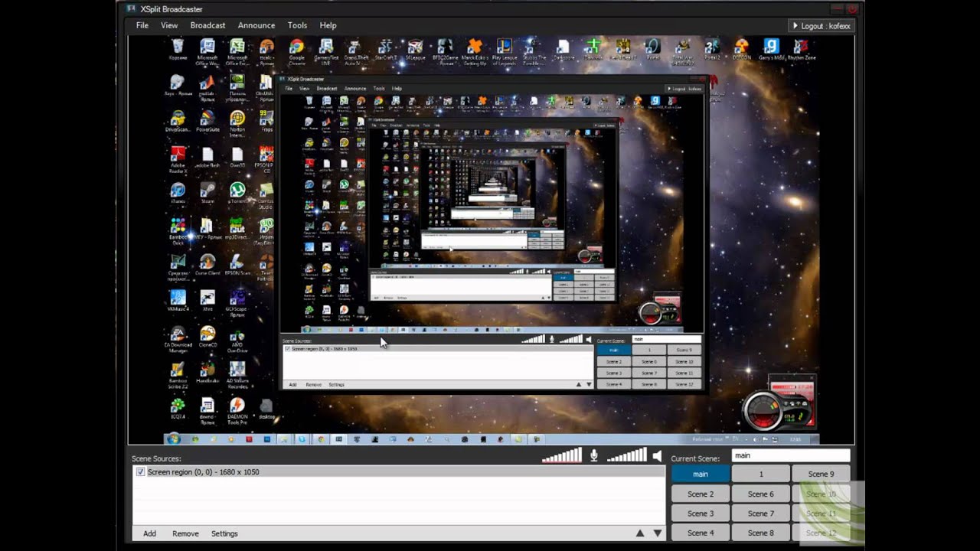Switch to Scene 3
The width and height of the screenshot is (980, 551).
[x=701, y=514]
